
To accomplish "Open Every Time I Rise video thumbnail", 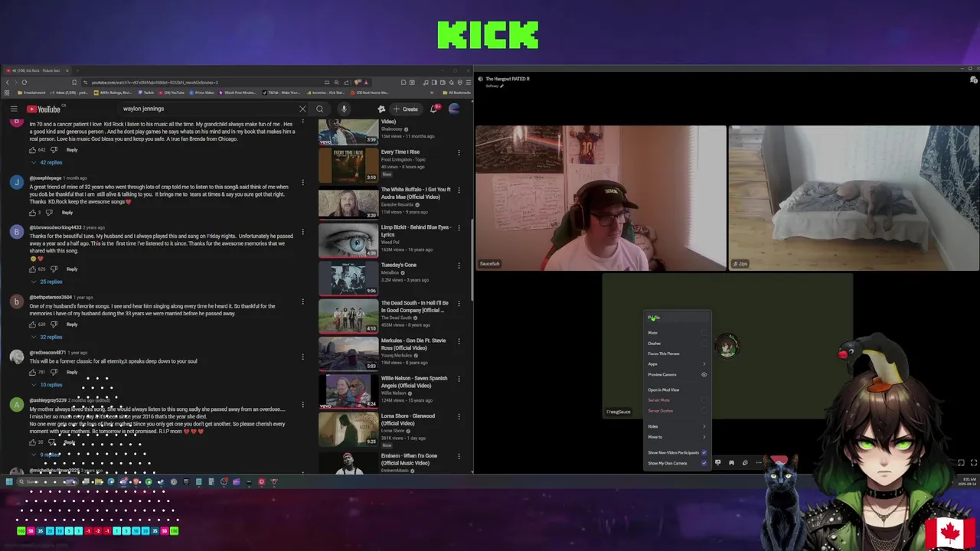I will click(x=348, y=165).
